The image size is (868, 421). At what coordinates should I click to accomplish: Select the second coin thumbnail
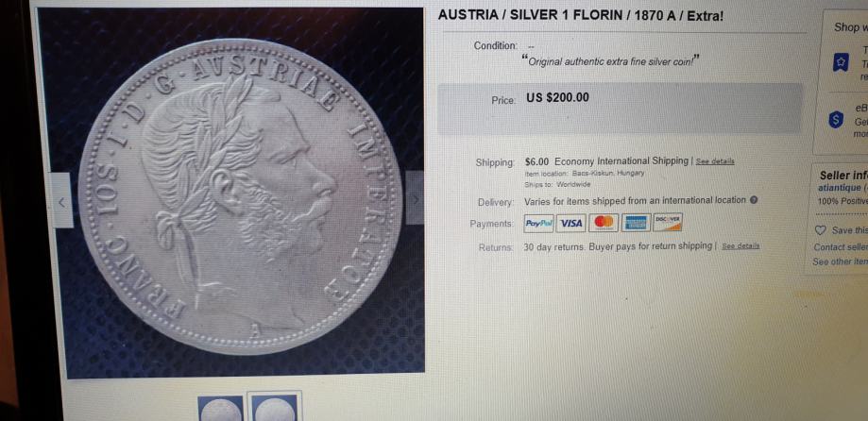coord(275,407)
